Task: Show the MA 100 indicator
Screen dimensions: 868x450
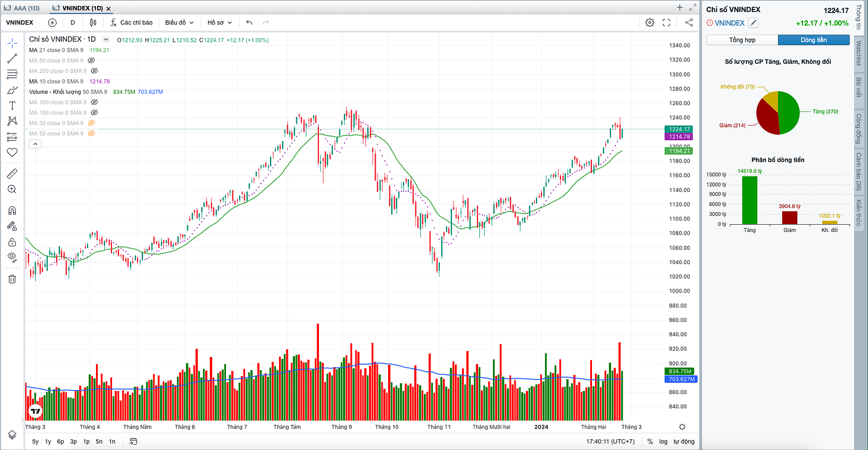Action: [94, 103]
